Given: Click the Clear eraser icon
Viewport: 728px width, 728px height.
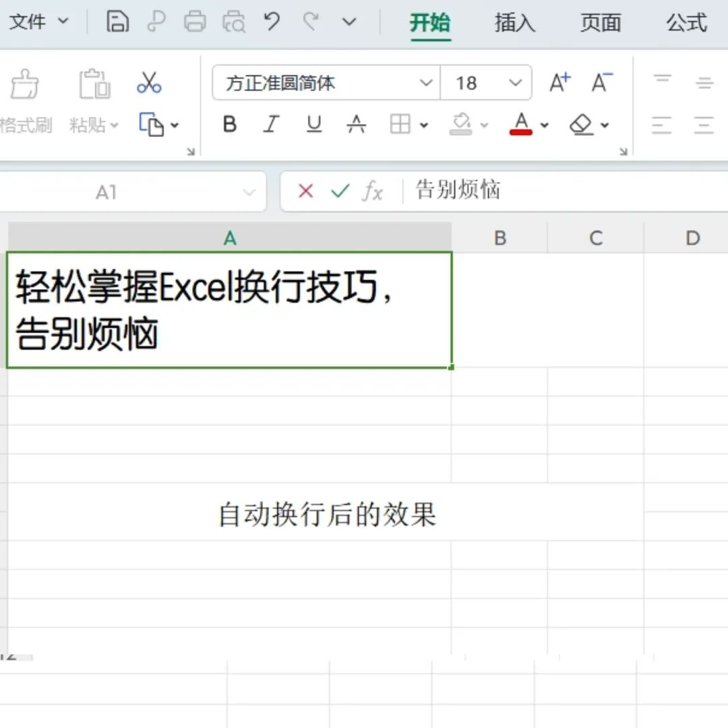Looking at the screenshot, I should (581, 125).
